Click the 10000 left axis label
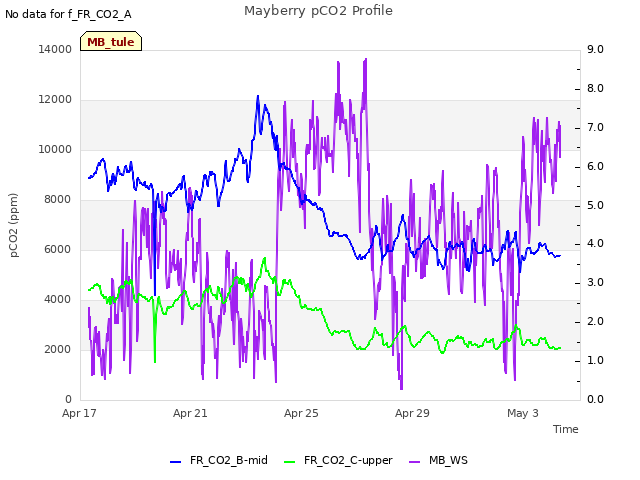 click(x=55, y=149)
